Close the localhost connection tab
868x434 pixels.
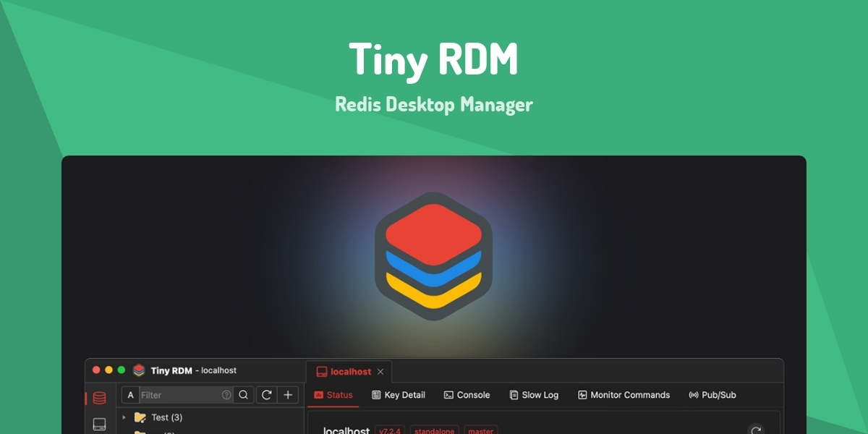(x=380, y=372)
